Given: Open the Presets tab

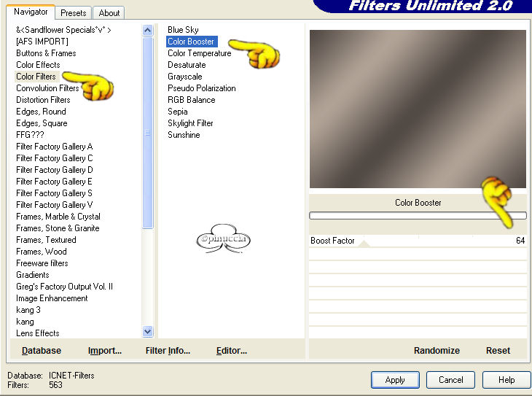Looking at the screenshot, I should click(x=74, y=13).
